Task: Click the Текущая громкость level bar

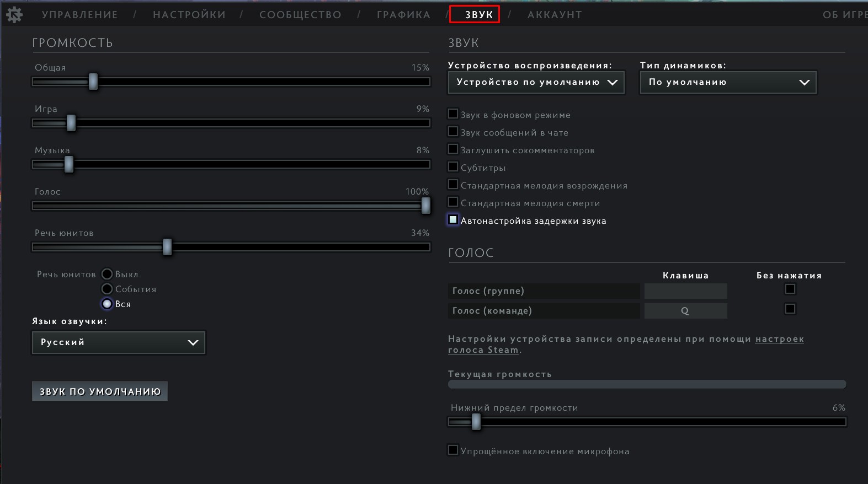Action: [647, 384]
